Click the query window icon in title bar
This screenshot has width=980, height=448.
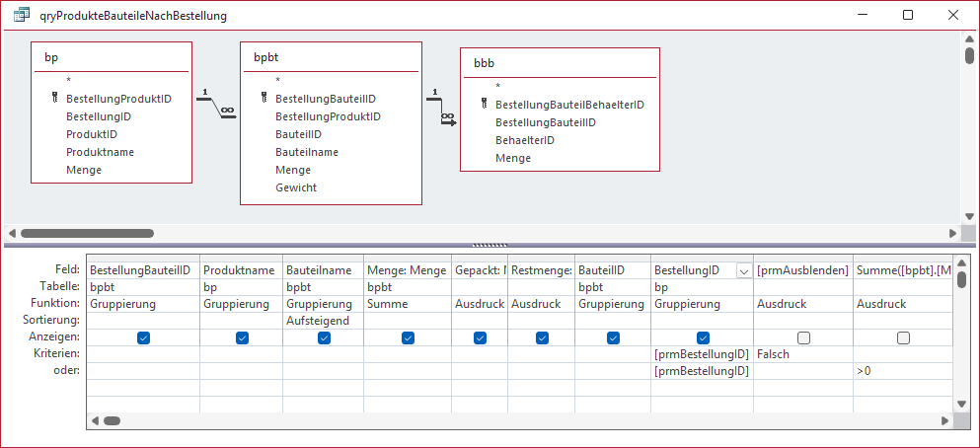tap(20, 15)
